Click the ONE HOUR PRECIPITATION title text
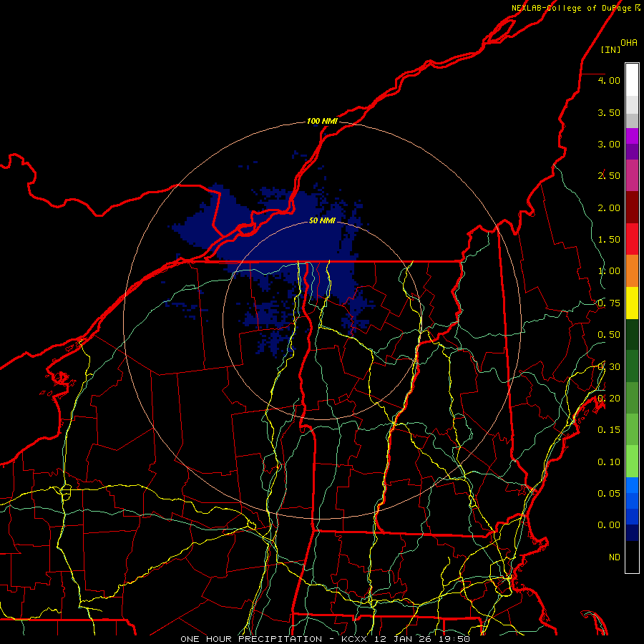644x644 pixels. (251, 639)
